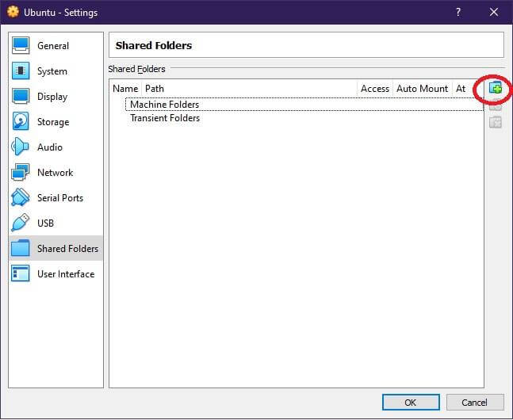The width and height of the screenshot is (513, 420).
Task: Click the At column header
Action: pyautogui.click(x=461, y=89)
